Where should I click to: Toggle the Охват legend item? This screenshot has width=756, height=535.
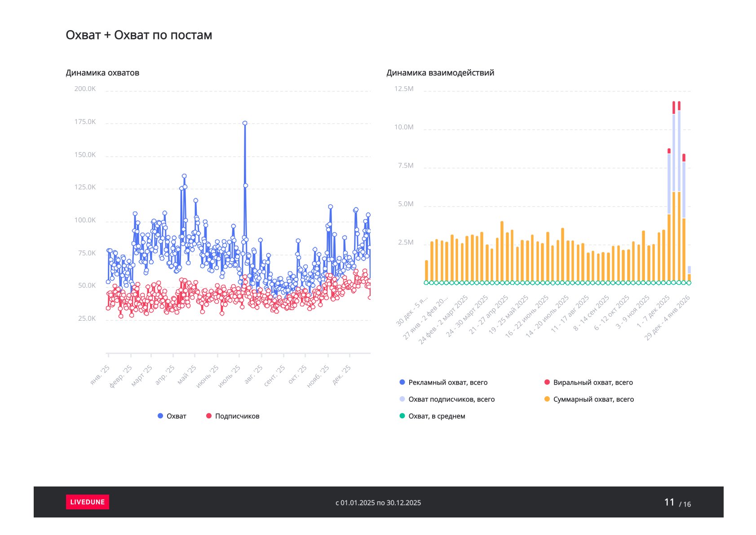pos(176,416)
